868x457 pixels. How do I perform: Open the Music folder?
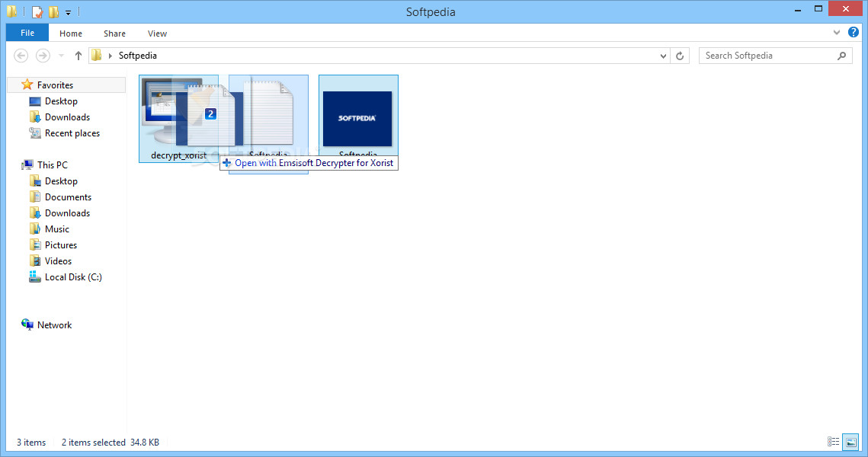[x=57, y=229]
